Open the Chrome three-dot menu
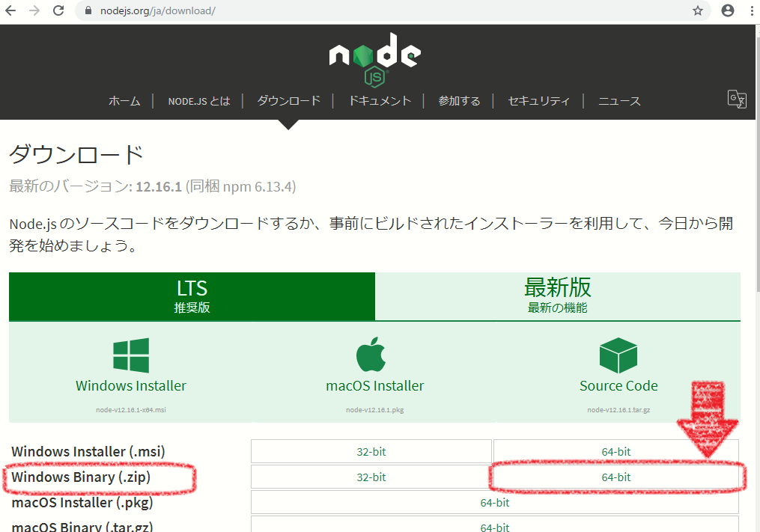This screenshot has width=760, height=532. point(752,10)
